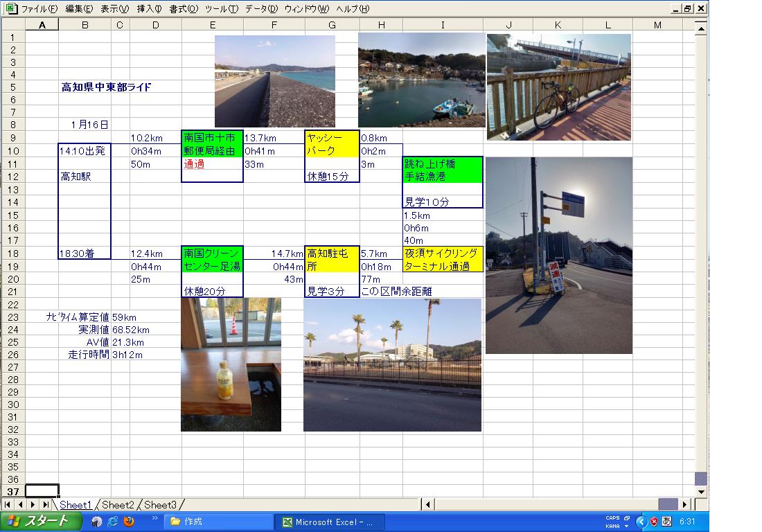Select the bicycle on bridge photo
This screenshot has height=532, width=762.
pyautogui.click(x=558, y=87)
